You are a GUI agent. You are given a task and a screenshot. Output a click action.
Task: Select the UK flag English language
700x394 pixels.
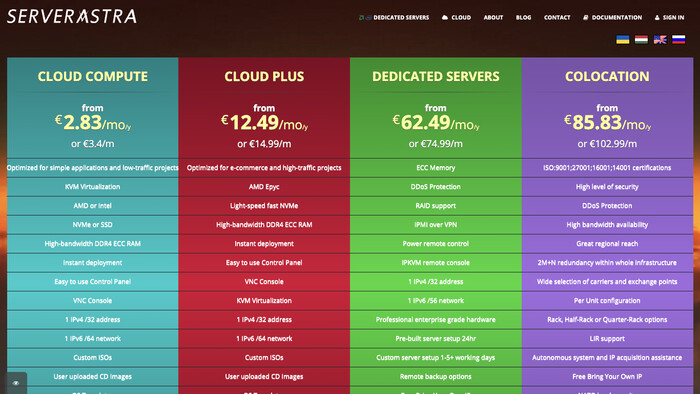click(660, 40)
